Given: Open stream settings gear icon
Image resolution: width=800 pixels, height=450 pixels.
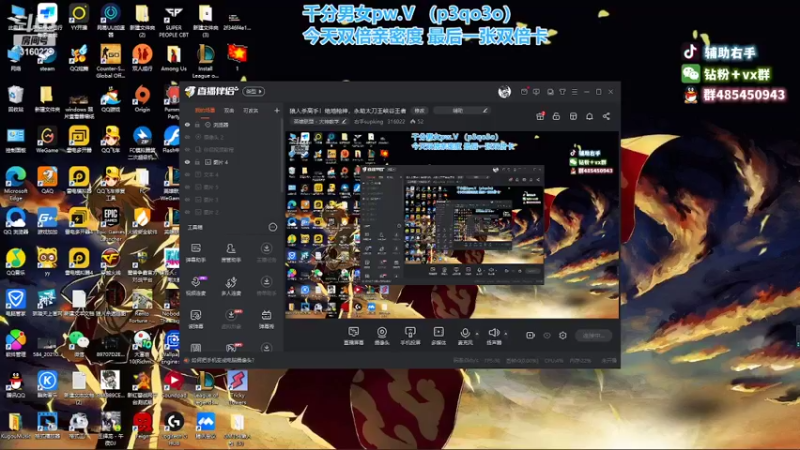Looking at the screenshot, I should coord(563,335).
